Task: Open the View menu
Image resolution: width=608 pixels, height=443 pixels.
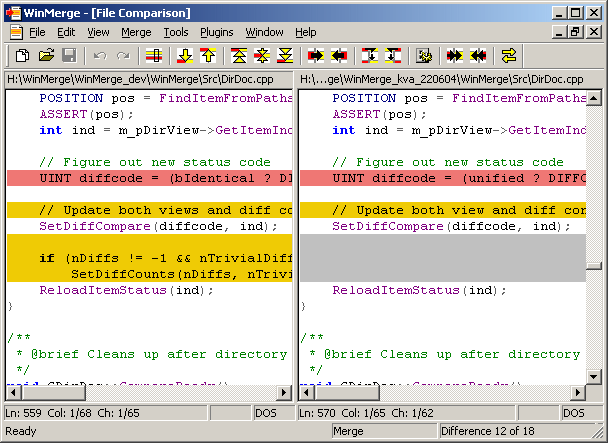Action: click(x=98, y=32)
